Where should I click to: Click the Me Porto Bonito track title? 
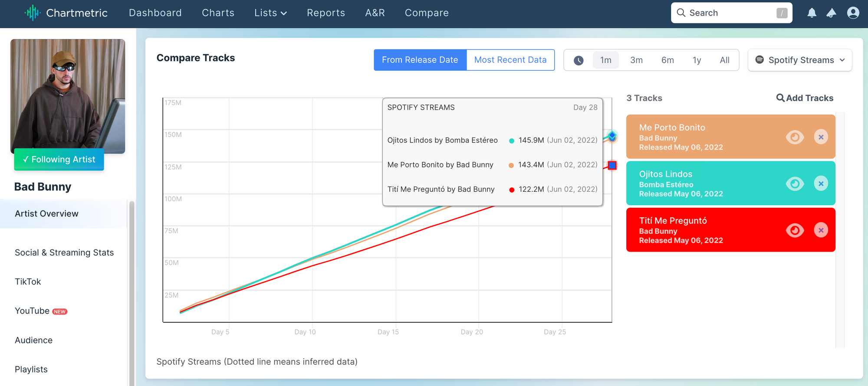(x=672, y=128)
